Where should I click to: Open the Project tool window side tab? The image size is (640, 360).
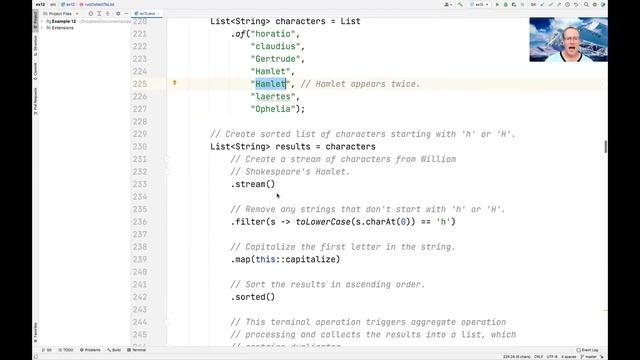tap(36, 20)
